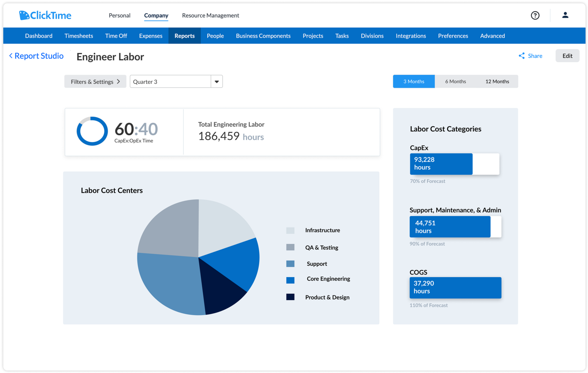This screenshot has height=373, width=588.
Task: Go back using Report Studio chevron
Action: pos(11,56)
